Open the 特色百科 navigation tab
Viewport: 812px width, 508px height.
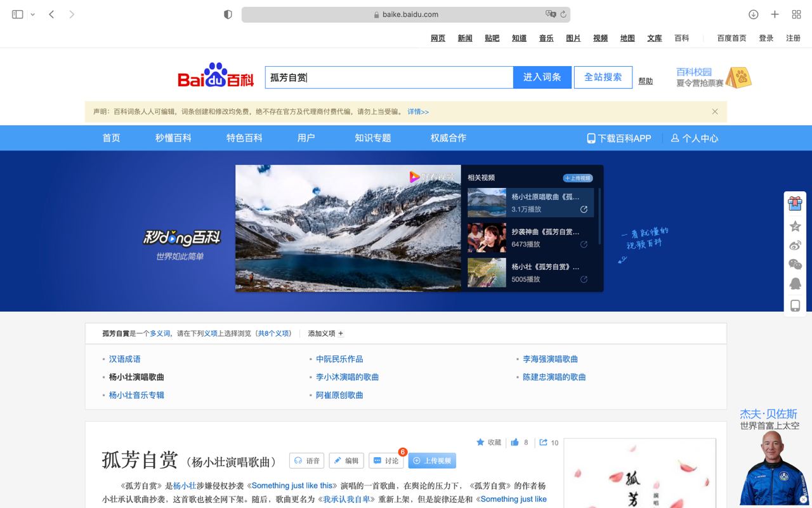click(x=244, y=138)
